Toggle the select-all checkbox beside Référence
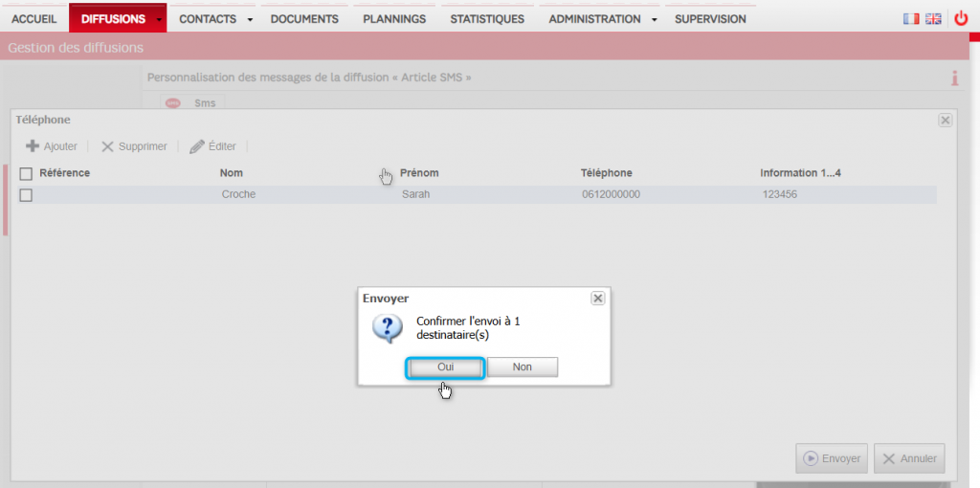 26,173
